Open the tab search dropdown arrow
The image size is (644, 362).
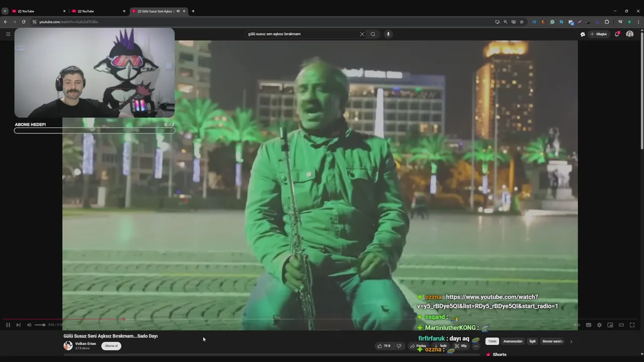click(5, 11)
